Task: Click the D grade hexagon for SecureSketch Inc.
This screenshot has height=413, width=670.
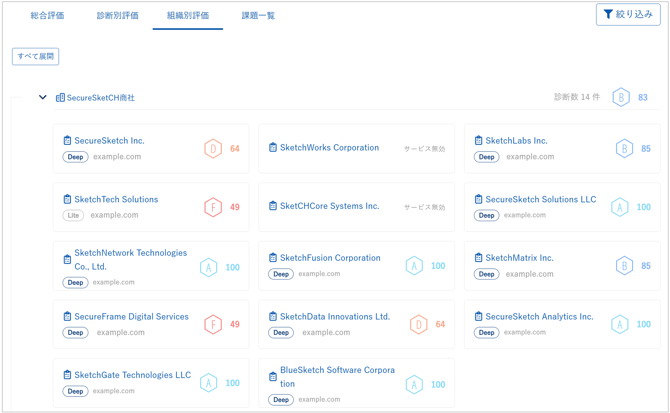Action: pos(213,149)
